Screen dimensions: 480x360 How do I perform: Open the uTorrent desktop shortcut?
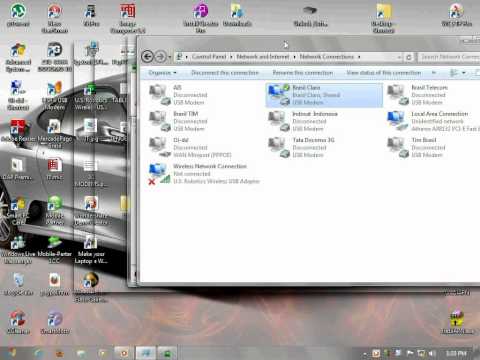[x=18, y=15]
